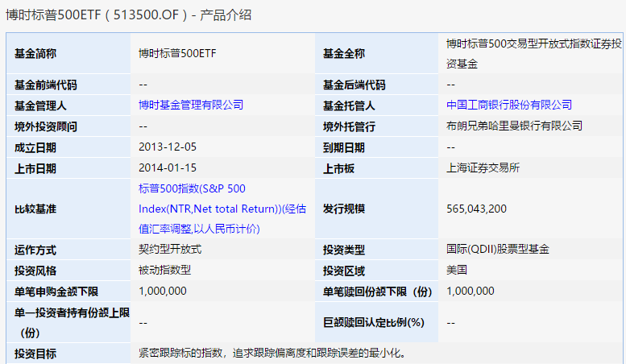626x364 pixels.
Task: Select the 基金前端代码 label
Action: (x=46, y=85)
